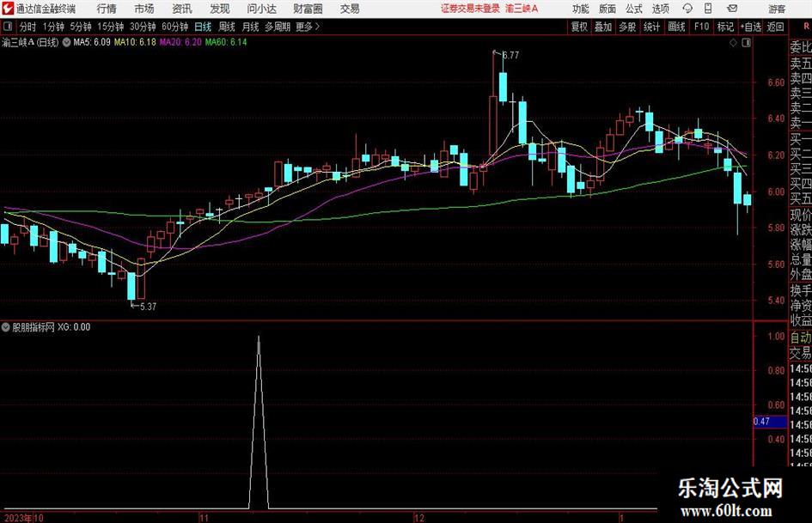Switch to 1分钟 period

pyautogui.click(x=52, y=27)
